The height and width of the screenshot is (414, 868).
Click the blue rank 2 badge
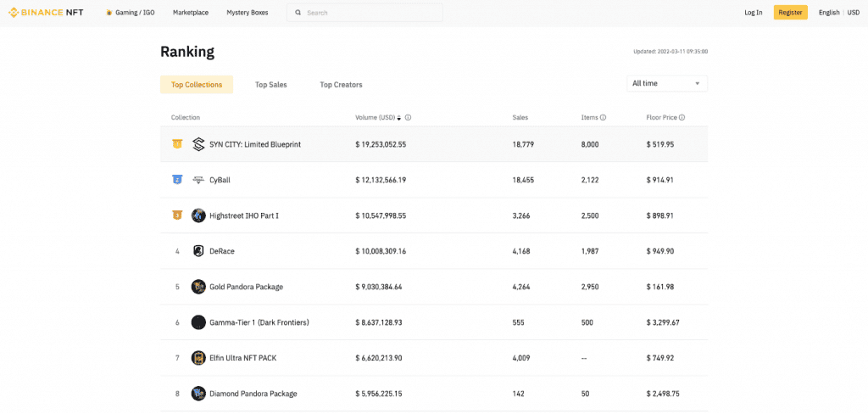tap(176, 180)
